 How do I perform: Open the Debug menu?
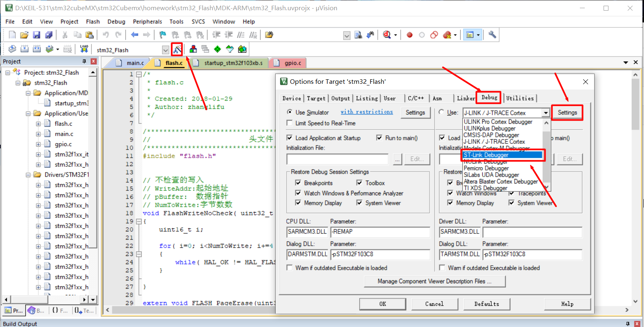[x=116, y=22]
